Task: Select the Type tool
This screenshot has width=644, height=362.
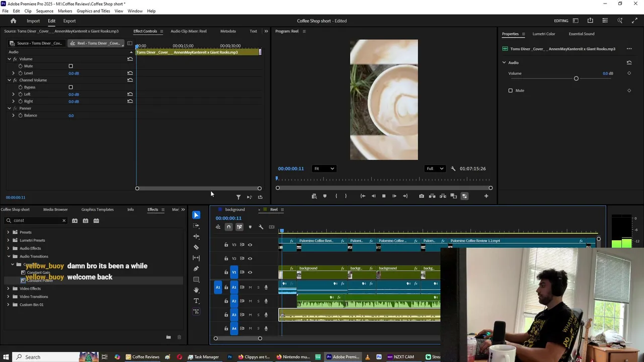Action: click(196, 301)
